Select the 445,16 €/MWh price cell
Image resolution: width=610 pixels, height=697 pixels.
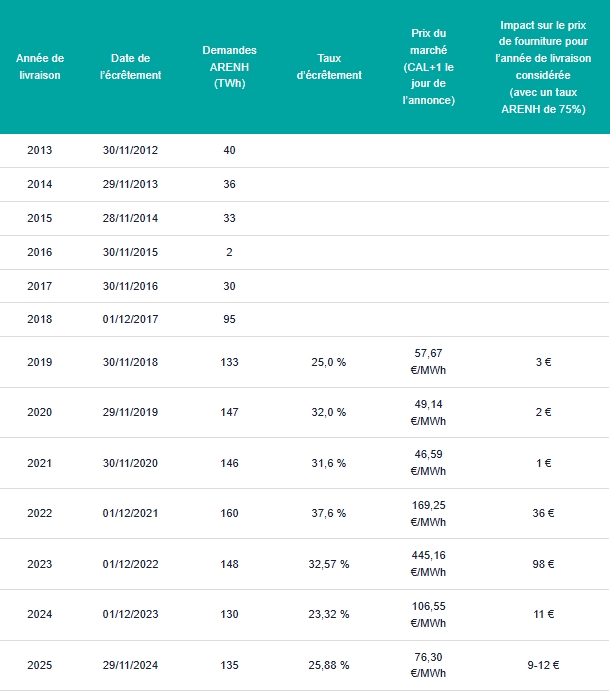pos(428,564)
